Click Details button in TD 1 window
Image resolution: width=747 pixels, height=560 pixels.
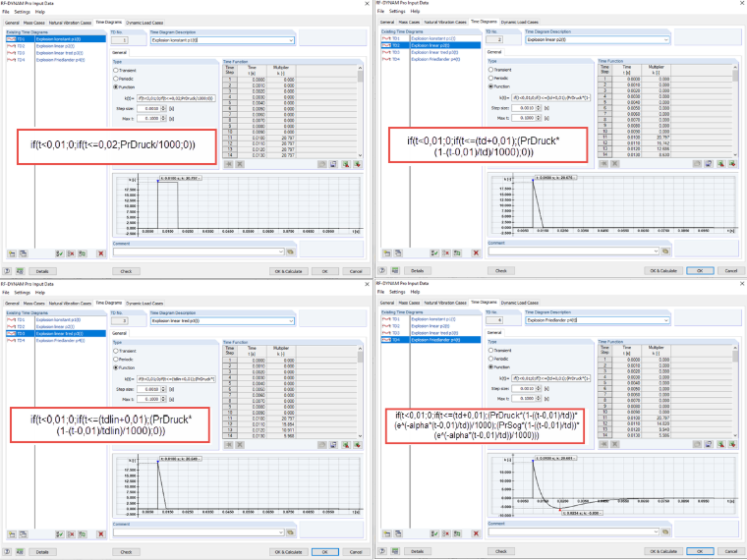click(42, 271)
